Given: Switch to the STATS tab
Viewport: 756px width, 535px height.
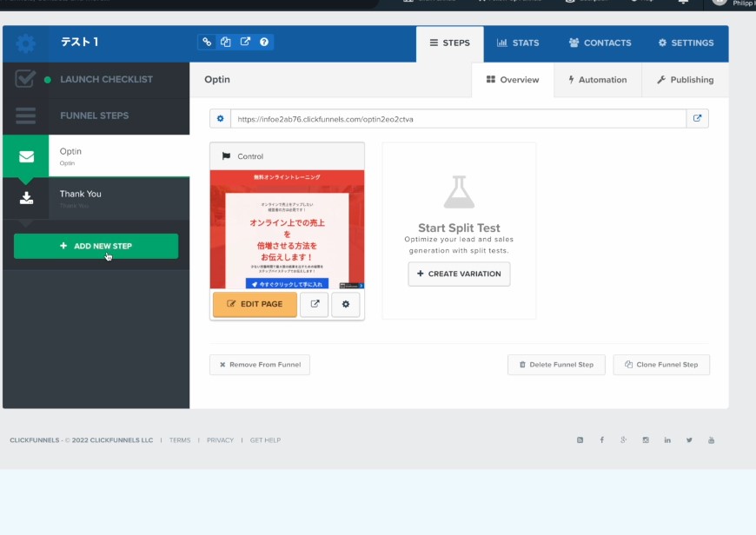Looking at the screenshot, I should 518,43.
